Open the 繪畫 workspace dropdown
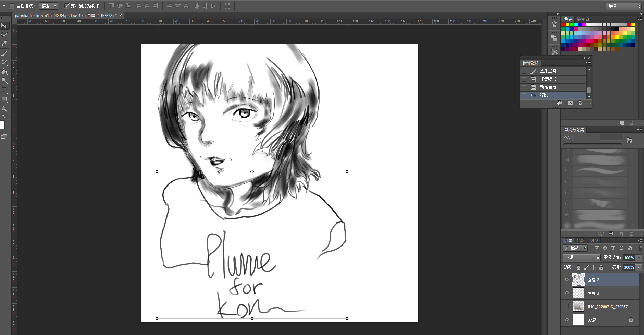 point(624,6)
